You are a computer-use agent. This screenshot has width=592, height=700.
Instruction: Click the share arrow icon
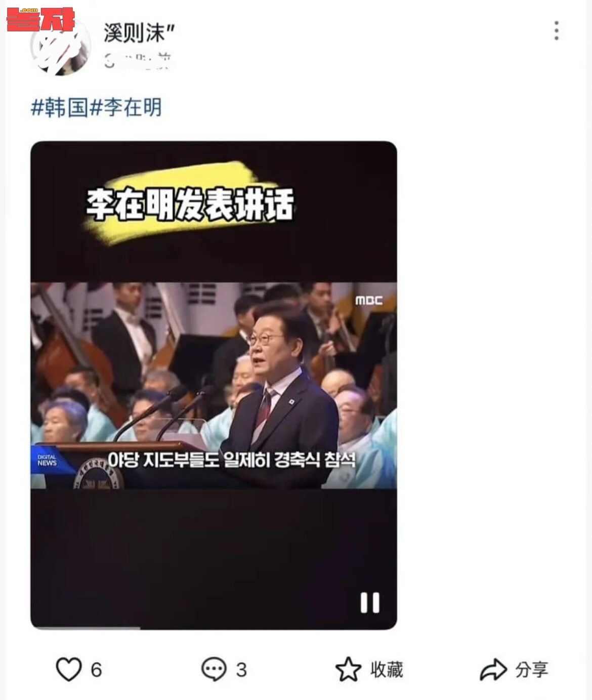click(493, 670)
